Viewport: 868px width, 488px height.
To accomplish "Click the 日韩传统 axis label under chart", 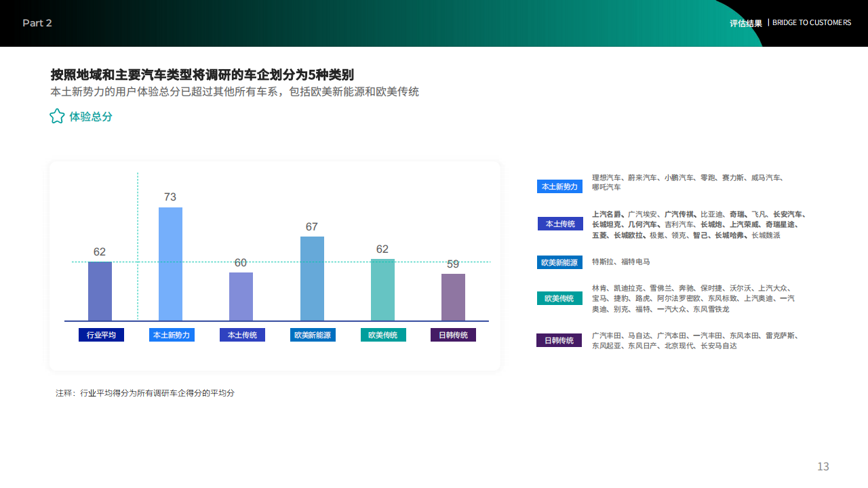I will [453, 335].
